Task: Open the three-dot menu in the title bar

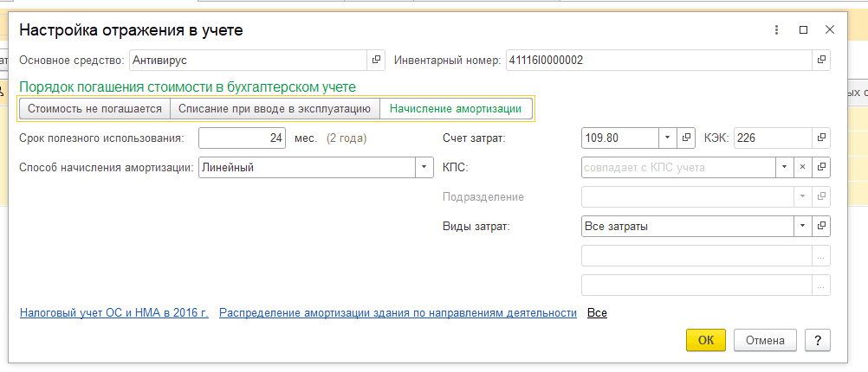Action: pyautogui.click(x=776, y=29)
